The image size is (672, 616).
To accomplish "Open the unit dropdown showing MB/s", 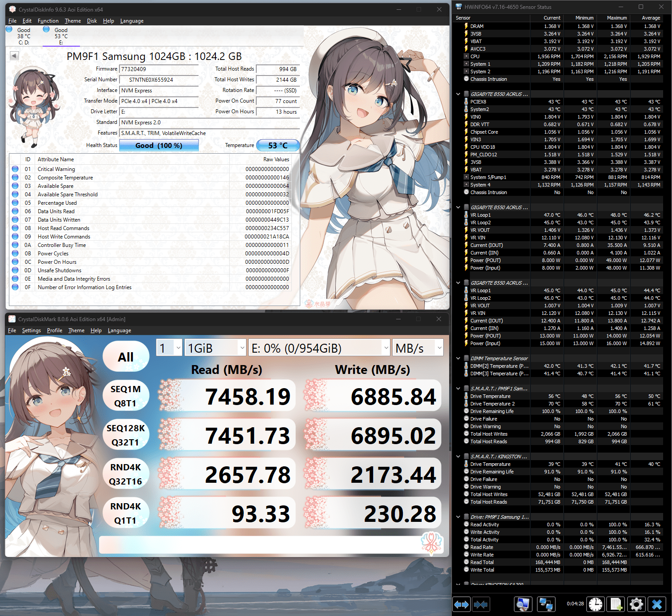I will (418, 348).
